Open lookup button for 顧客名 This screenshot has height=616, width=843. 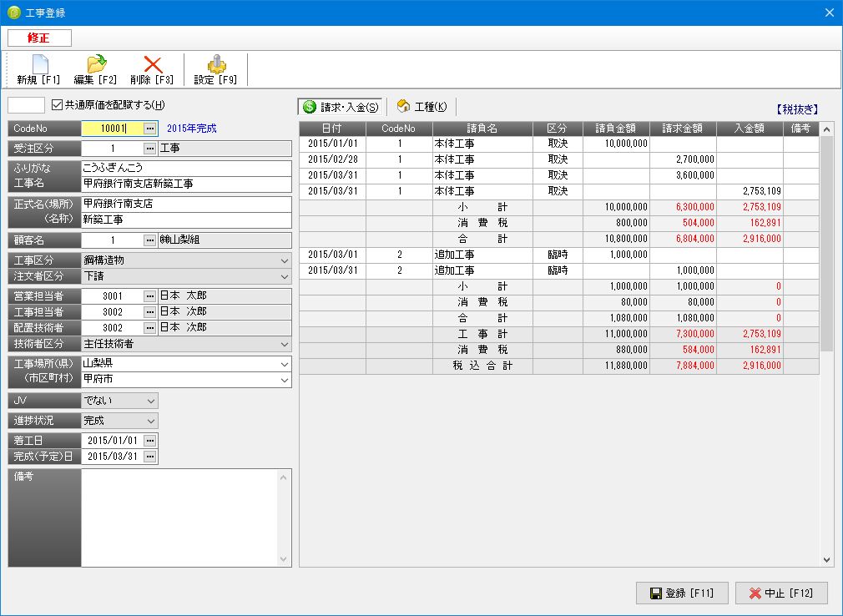150,240
